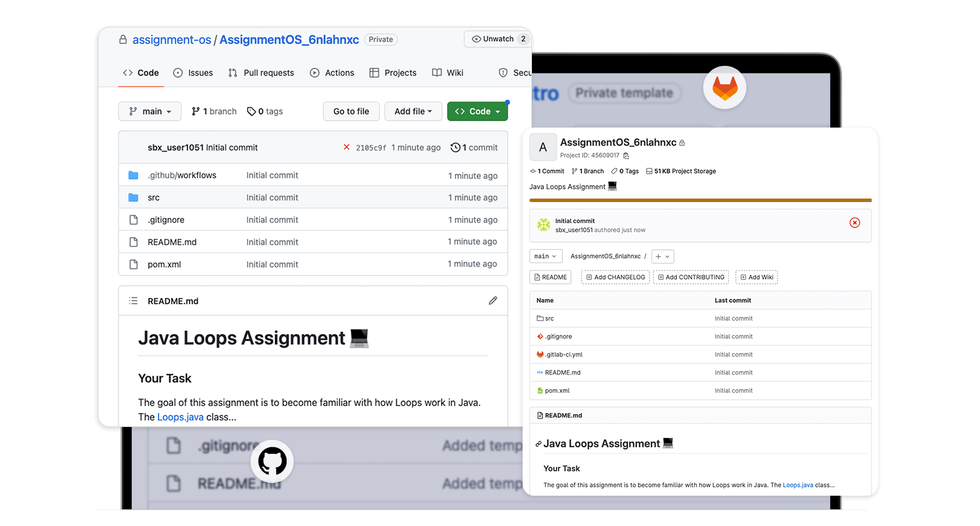
Task: Click the lock icon beside AssignmentOS_6nlahnxc title
Action: tap(682, 142)
